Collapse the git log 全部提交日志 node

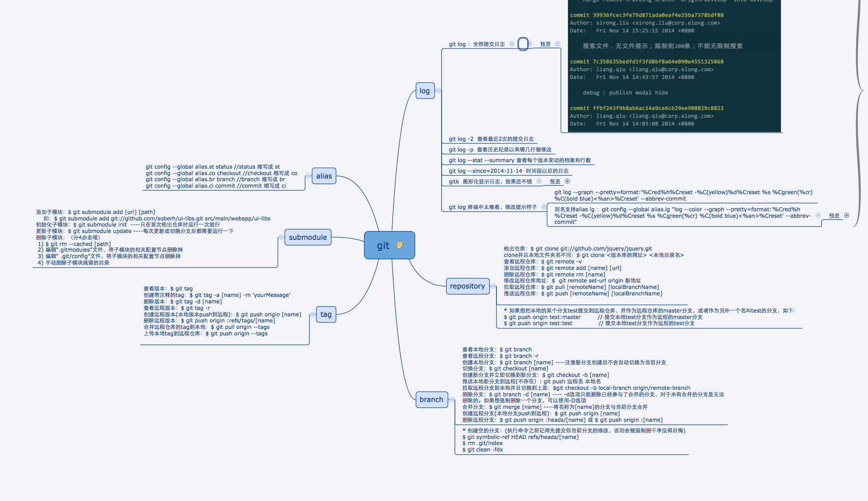click(x=512, y=44)
